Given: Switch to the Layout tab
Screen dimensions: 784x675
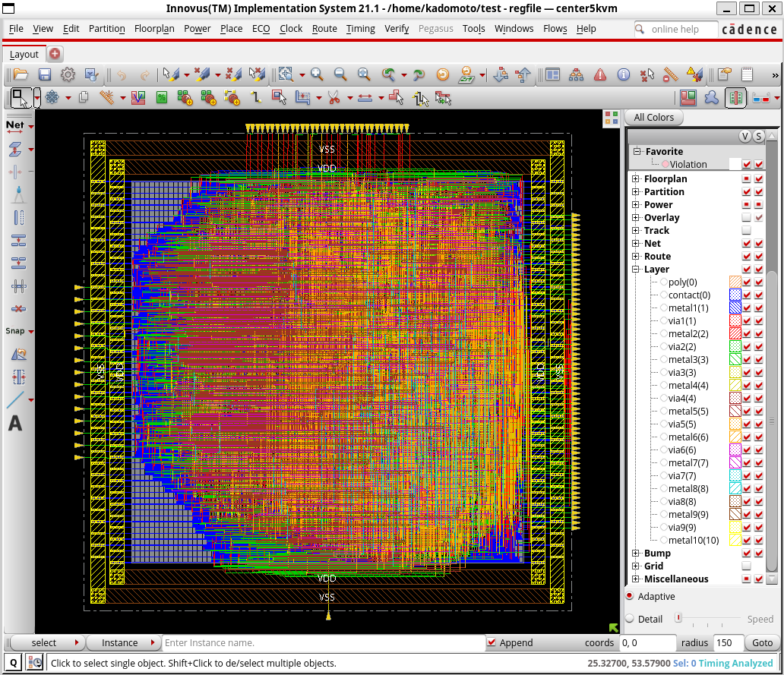Looking at the screenshot, I should point(24,54).
